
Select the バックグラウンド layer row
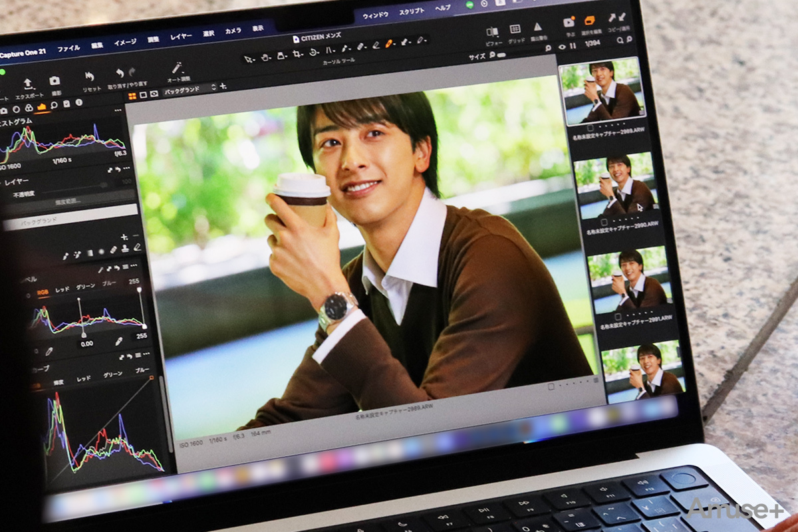(x=70, y=215)
